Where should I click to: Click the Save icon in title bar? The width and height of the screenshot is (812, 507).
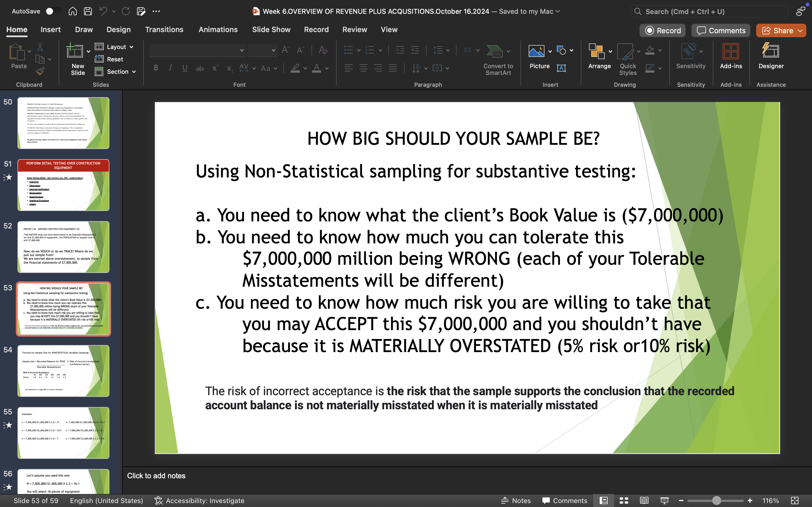[x=88, y=11]
